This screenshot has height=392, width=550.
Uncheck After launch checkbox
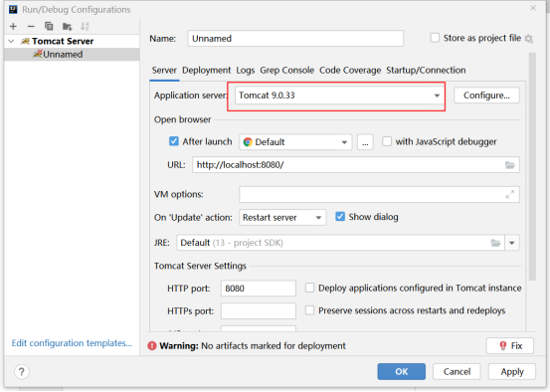[x=174, y=141]
